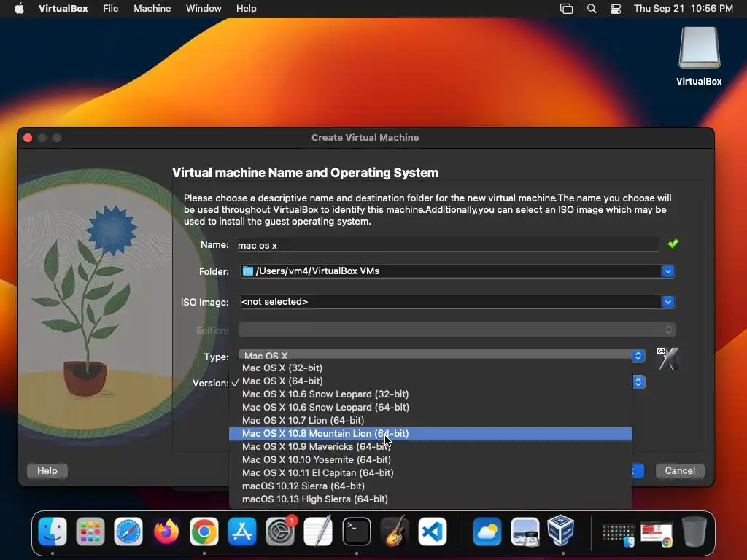
Task: Choose Mac OS X 10.6 Snow Leopard (64-bit)
Action: point(430,407)
